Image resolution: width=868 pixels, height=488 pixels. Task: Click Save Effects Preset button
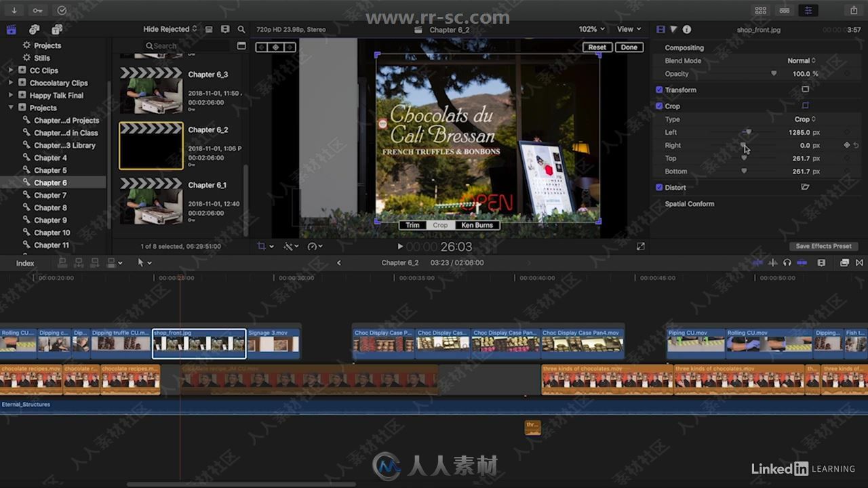point(823,246)
